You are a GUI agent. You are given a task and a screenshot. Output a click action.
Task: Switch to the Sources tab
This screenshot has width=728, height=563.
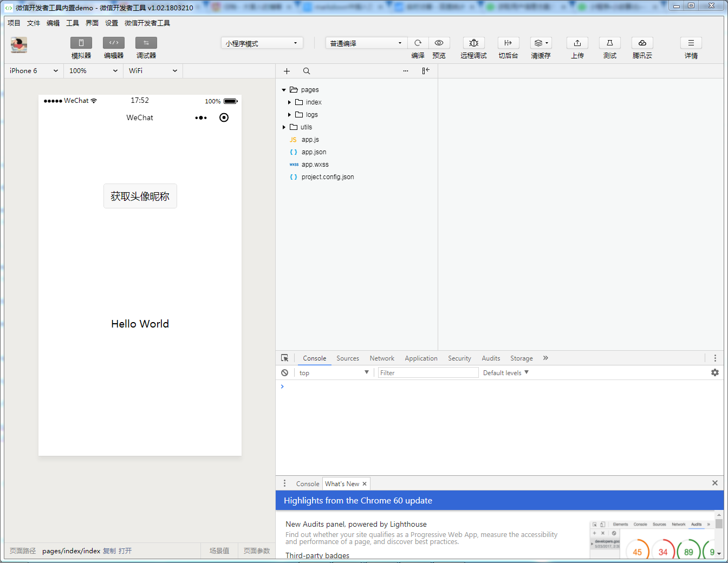click(348, 358)
